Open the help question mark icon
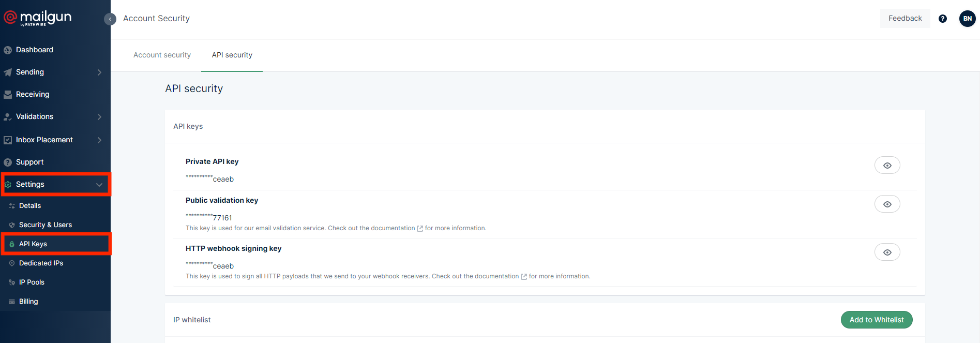The height and width of the screenshot is (343, 980). coord(942,19)
